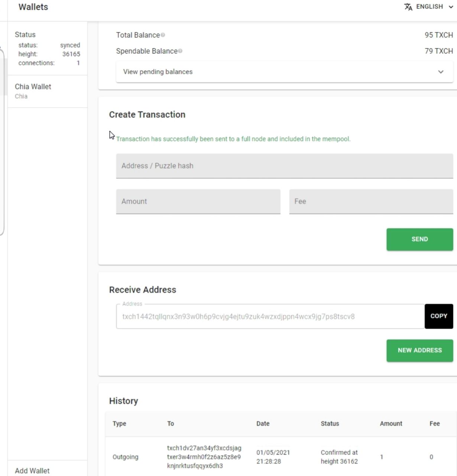Copy the receive address

(x=439, y=316)
